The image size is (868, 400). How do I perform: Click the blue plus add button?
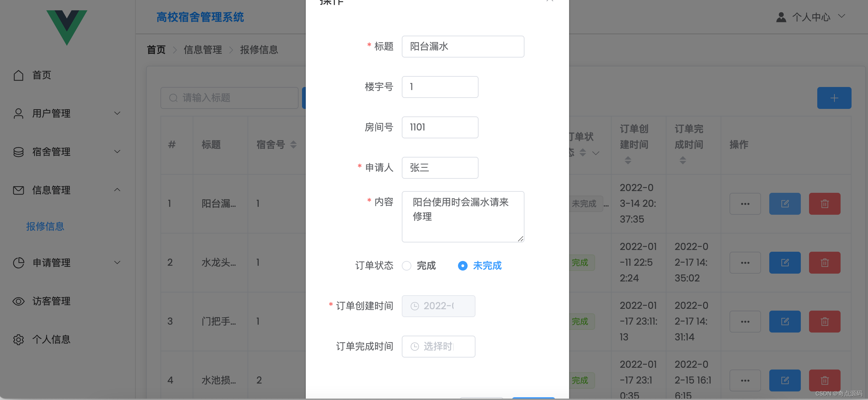point(834,98)
